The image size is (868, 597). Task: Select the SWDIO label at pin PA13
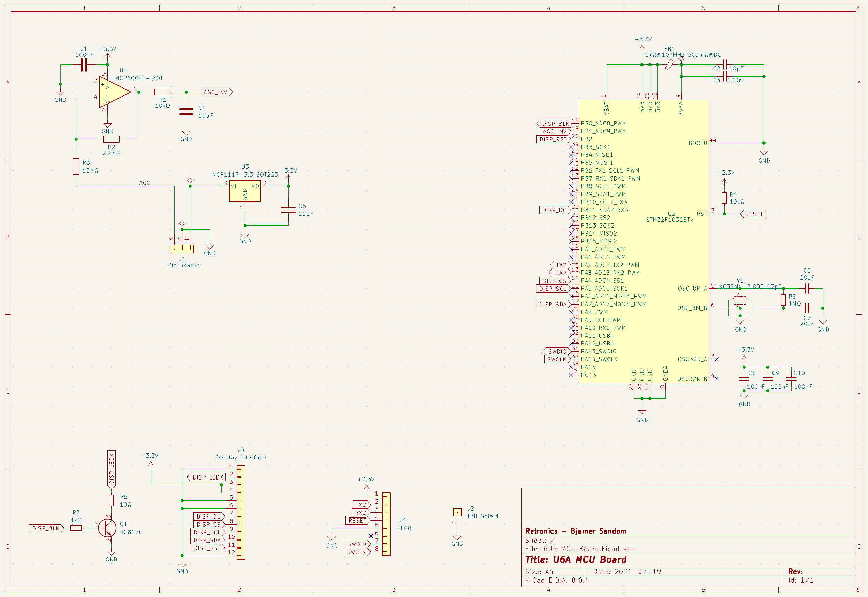pyautogui.click(x=557, y=352)
